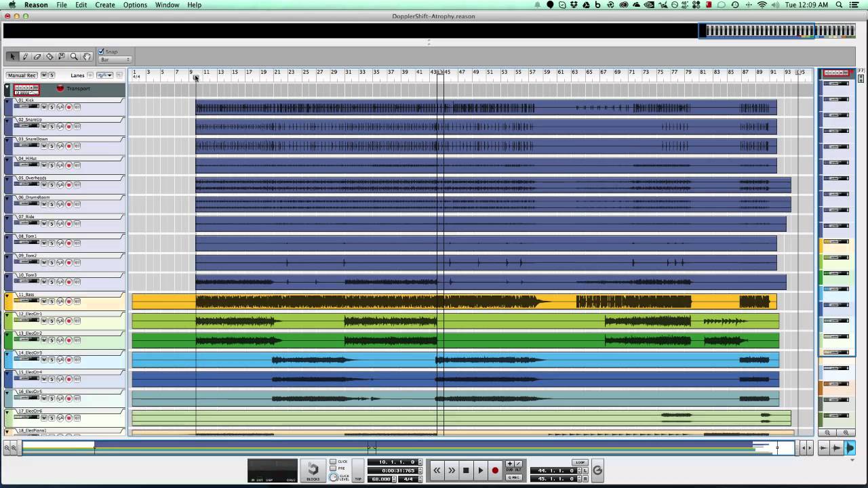
Task: Select the Mute tool
Action: (62, 56)
